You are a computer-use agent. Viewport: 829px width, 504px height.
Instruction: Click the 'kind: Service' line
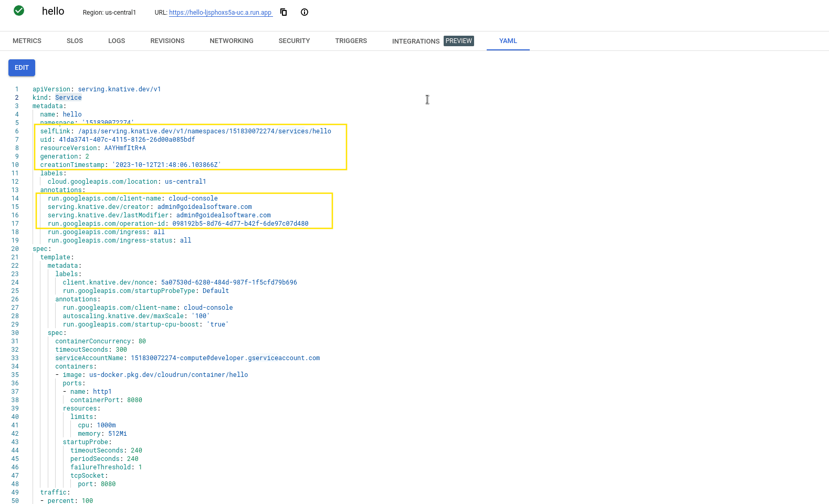pyautogui.click(x=57, y=98)
